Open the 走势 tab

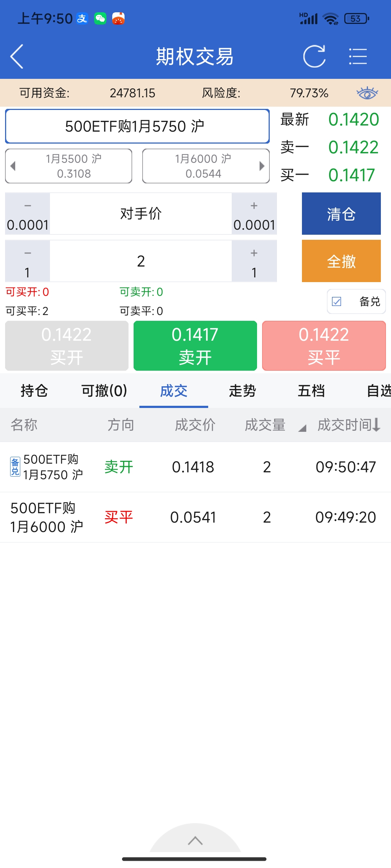pyautogui.click(x=243, y=391)
